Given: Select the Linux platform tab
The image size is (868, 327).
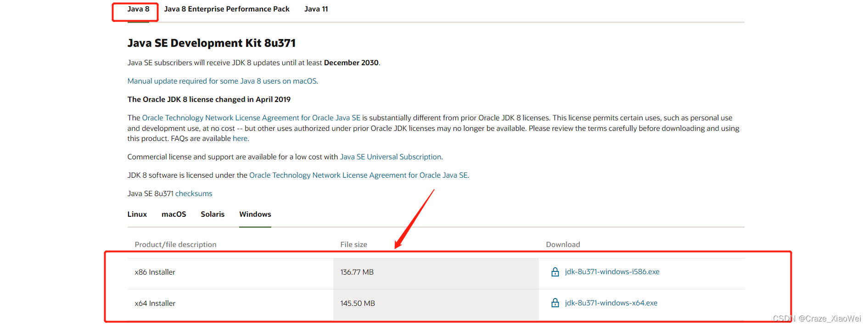Looking at the screenshot, I should 137,214.
